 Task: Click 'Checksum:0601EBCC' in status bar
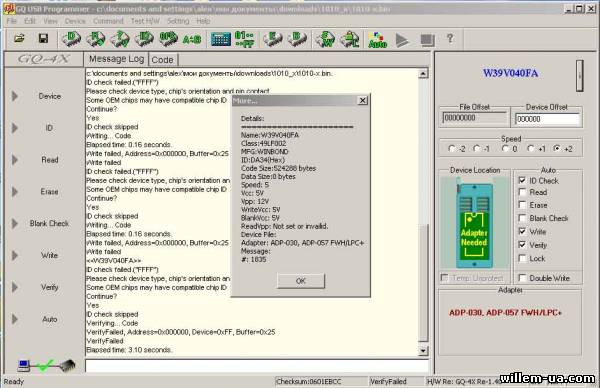pyautogui.click(x=308, y=381)
